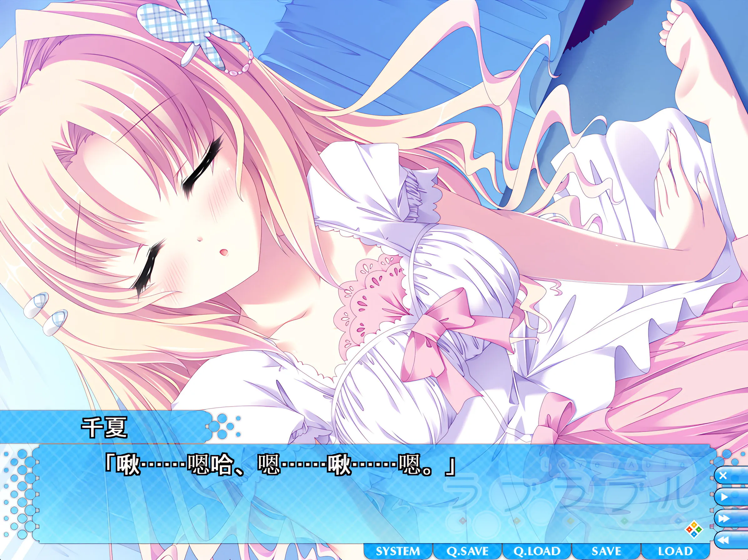Quick save using Q.SAVE
This screenshot has height=560, width=748.
point(467,552)
